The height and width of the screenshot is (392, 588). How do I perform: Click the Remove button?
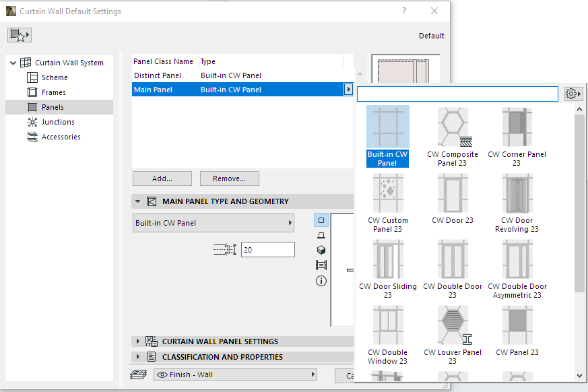[x=229, y=178]
